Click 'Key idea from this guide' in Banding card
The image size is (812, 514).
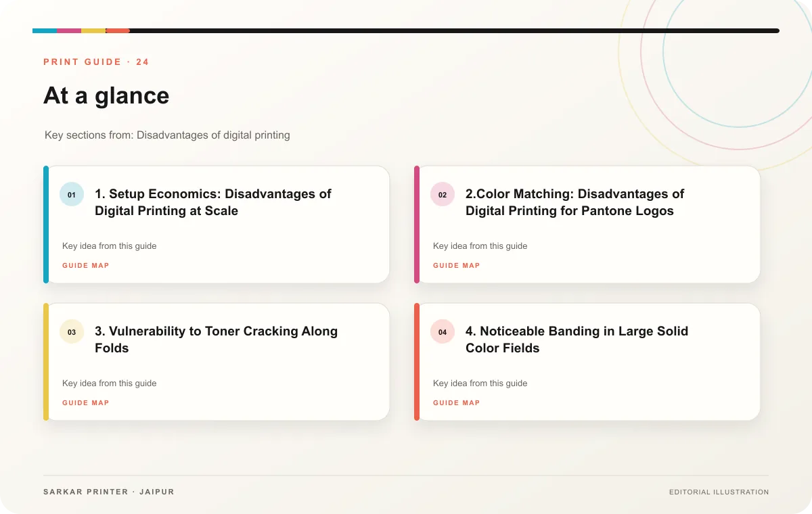point(480,383)
